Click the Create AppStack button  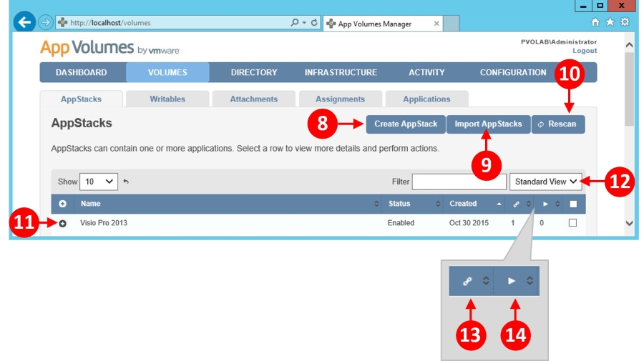pos(406,124)
